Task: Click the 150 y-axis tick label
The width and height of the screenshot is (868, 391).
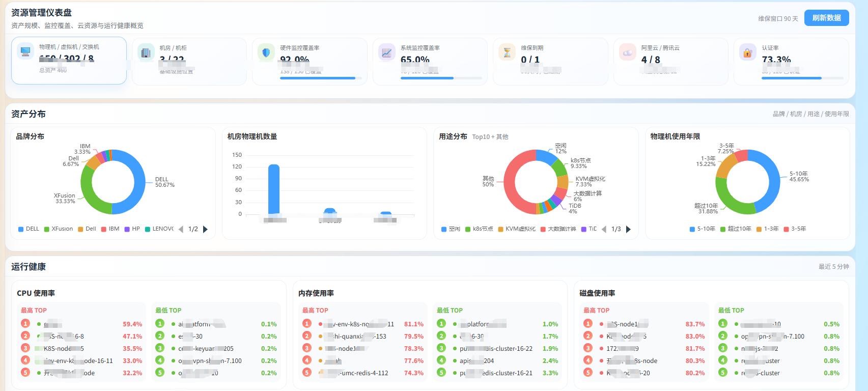Action: pyautogui.click(x=237, y=155)
